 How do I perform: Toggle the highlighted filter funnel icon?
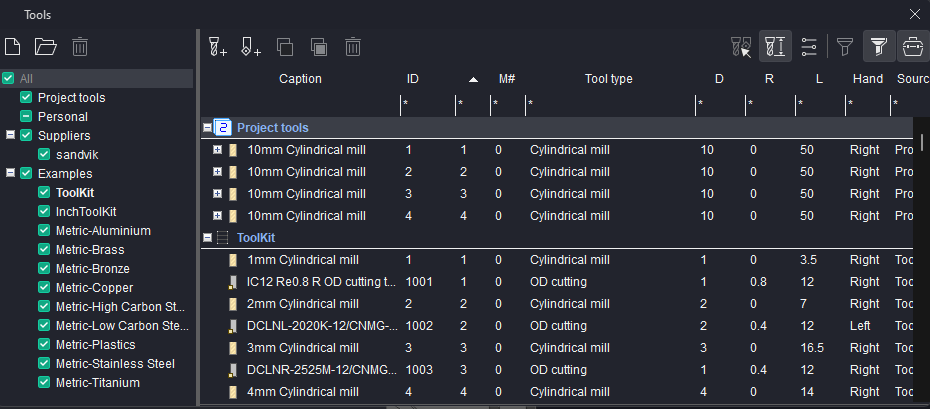pos(877,46)
